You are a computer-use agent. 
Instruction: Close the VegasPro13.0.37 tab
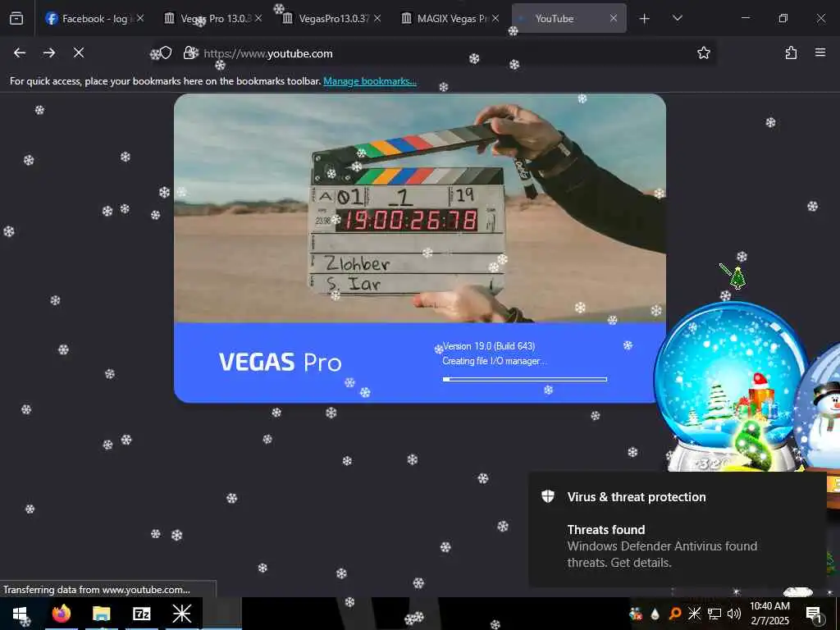pos(377,18)
